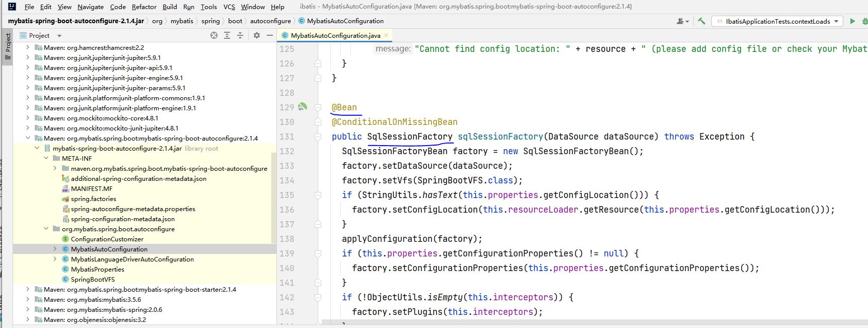Click @ConditionalOnMissingBean annotation on line 130
Screen dimensions: 868x328
[395, 122]
